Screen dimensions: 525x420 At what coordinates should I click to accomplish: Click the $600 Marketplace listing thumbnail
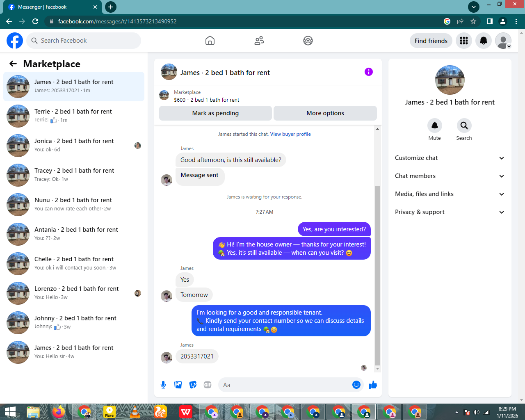pos(164,95)
